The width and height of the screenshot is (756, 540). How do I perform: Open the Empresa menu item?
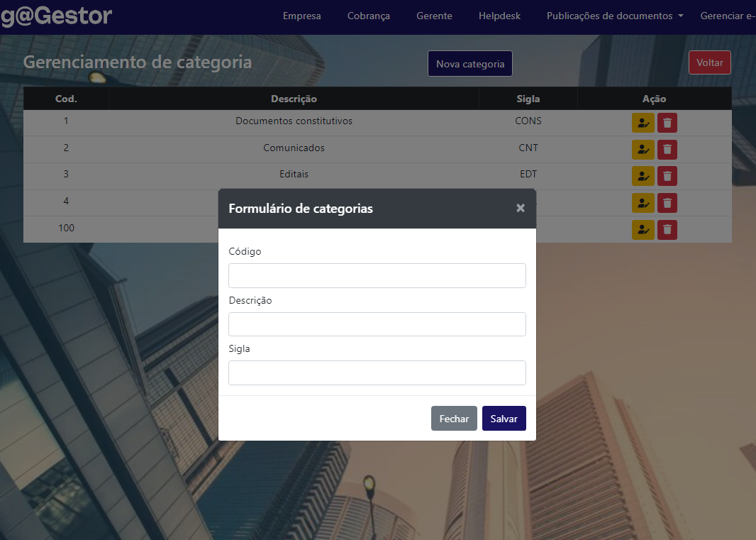click(301, 15)
